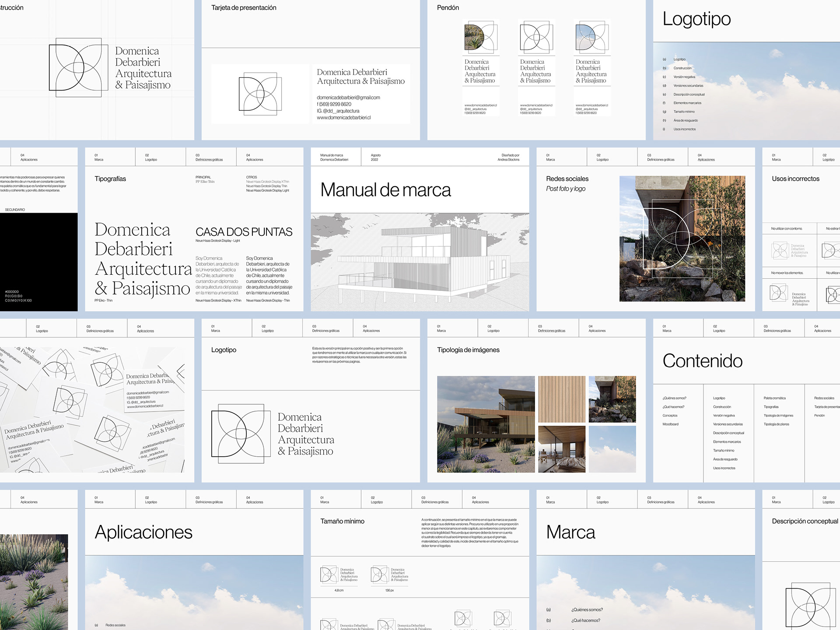Screen dimensions: 840x630
Task: Click 'Paleta cromática' in the Contenido list
Action: 774,398
